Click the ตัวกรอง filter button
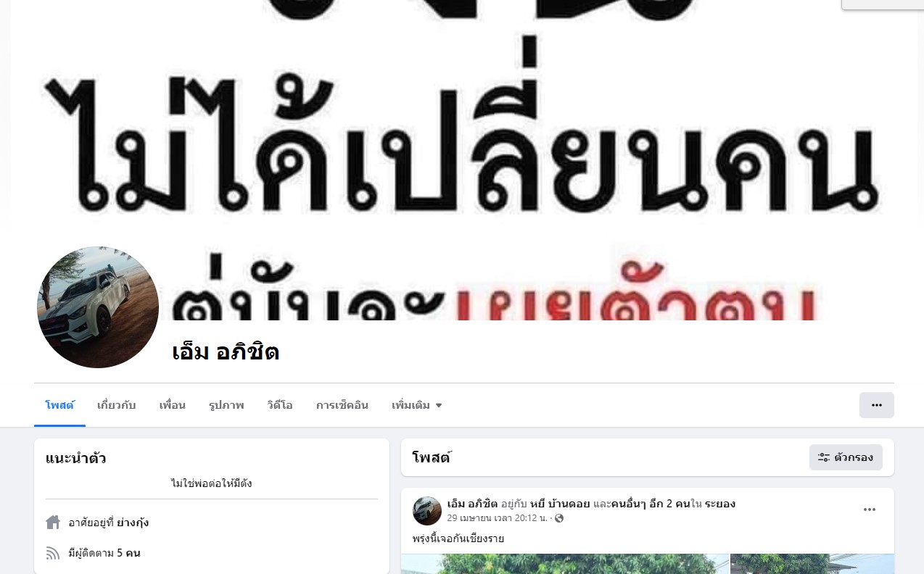924x574 pixels. (846, 457)
